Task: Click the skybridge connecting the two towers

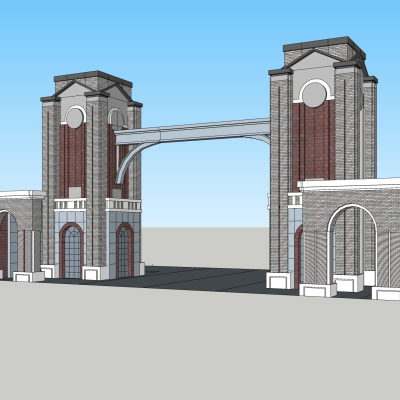Action: [193, 131]
